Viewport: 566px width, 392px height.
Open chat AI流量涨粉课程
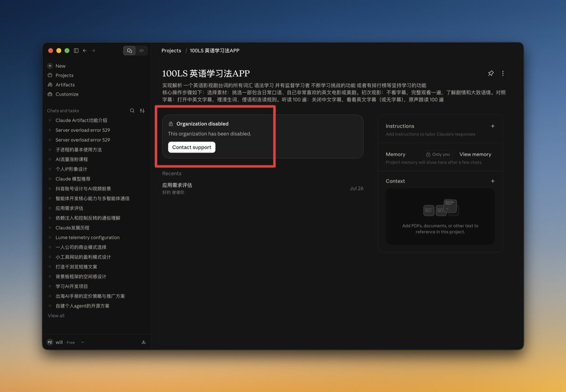72,160
